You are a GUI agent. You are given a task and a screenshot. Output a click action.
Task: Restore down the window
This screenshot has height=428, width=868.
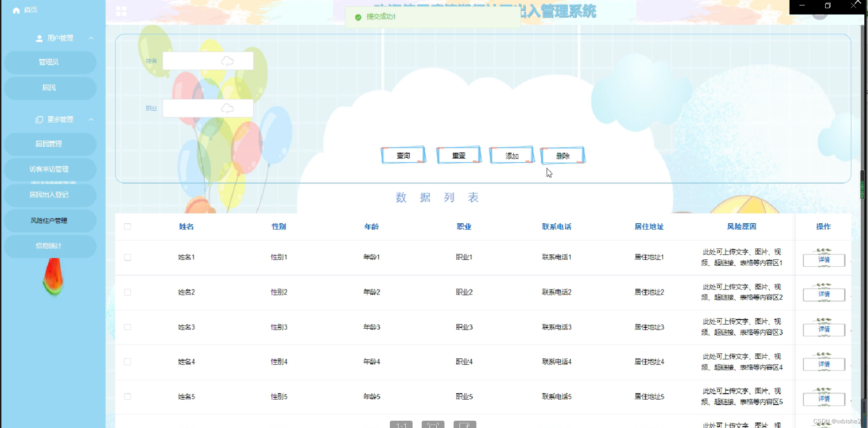(x=827, y=5)
